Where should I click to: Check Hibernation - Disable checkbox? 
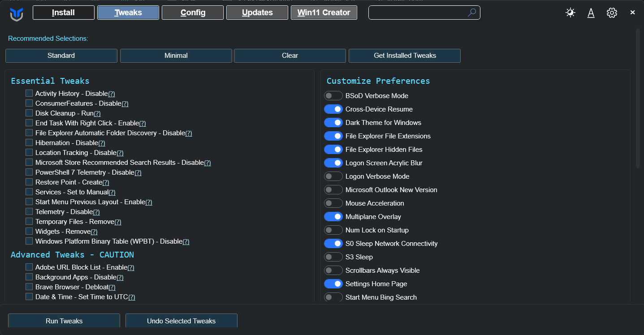tap(29, 142)
